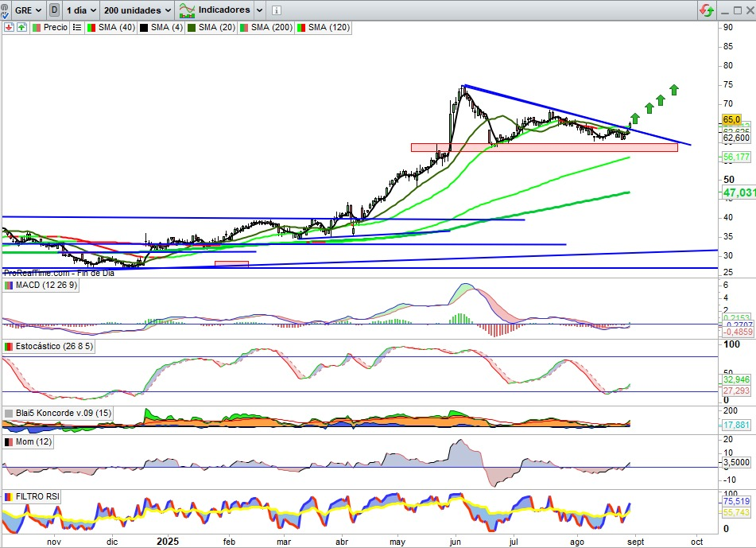The height and width of the screenshot is (548, 756).
Task: Click the green 47,031 SMA value
Action: coord(739,192)
